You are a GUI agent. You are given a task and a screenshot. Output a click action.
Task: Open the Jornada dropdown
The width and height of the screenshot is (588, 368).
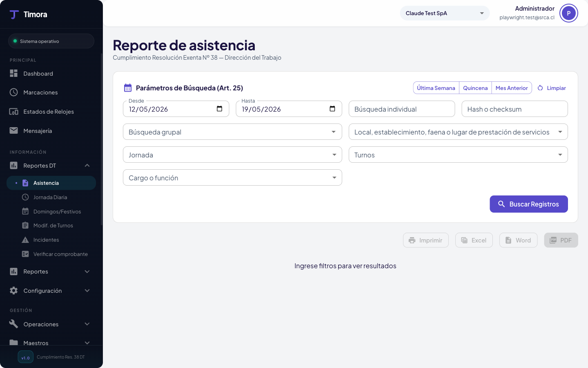tap(232, 155)
